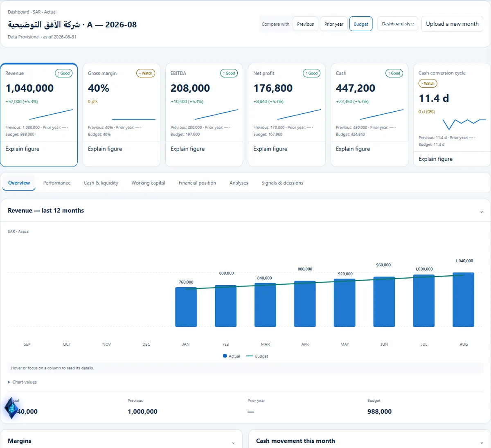Click the Watch badge on Cash conversion cycle
Image resolution: width=491 pixels, height=448 pixels.
(x=428, y=83)
